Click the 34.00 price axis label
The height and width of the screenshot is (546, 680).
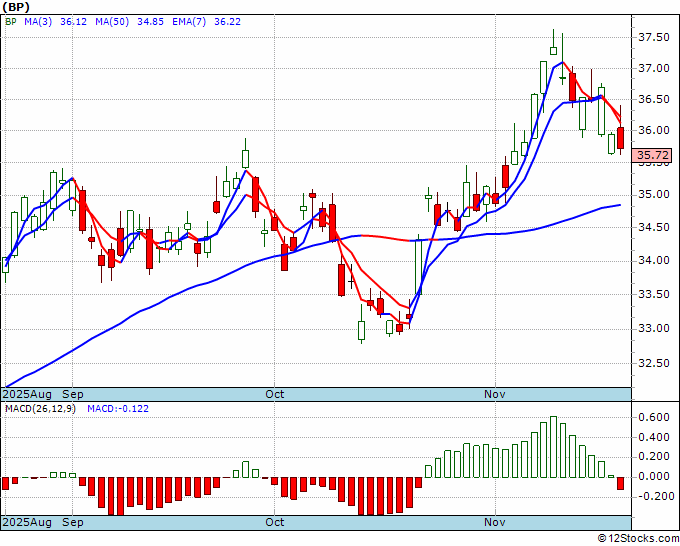[x=654, y=261]
